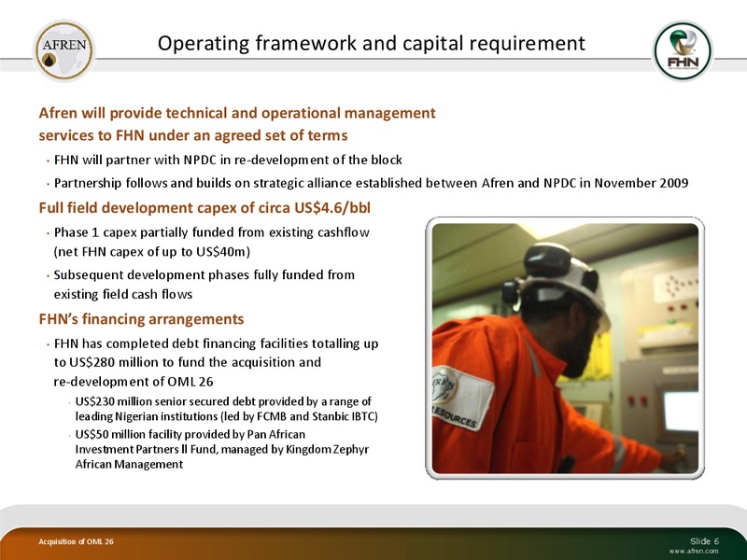
Task: Select bullet 'FHN will partner with NPDC in re-development'
Action: [x=228, y=160]
